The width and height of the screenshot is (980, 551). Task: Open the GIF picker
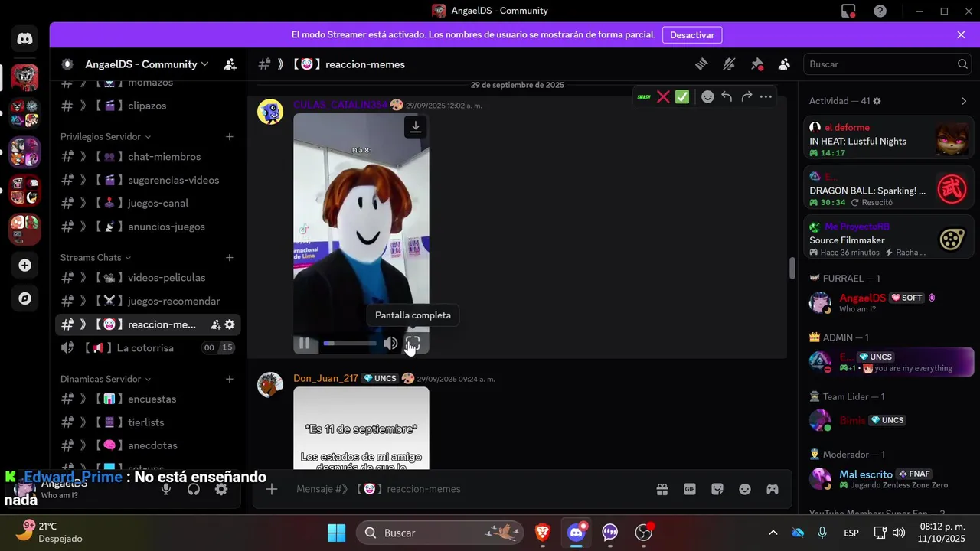[690, 489]
